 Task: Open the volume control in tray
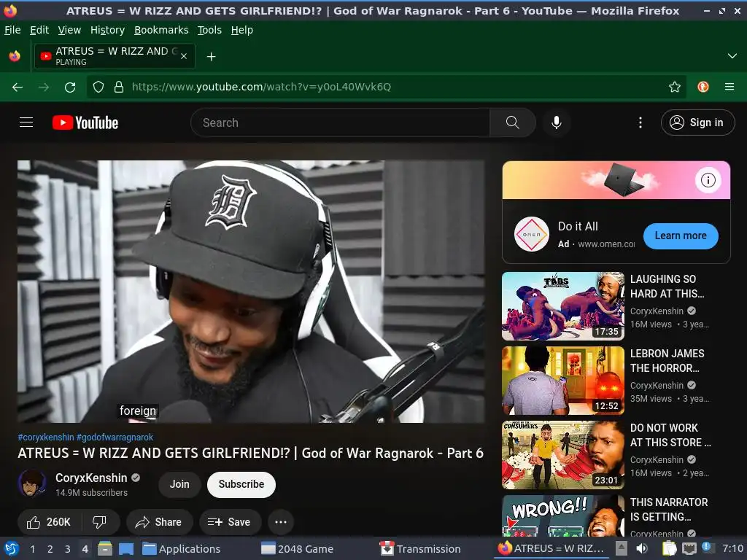click(x=642, y=548)
